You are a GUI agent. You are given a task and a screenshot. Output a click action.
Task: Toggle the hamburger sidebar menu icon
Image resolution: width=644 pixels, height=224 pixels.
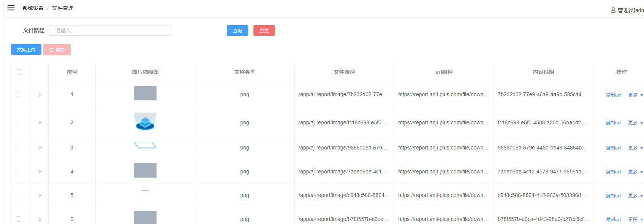(11, 8)
